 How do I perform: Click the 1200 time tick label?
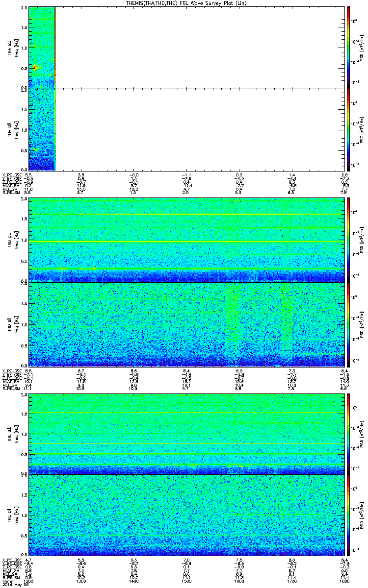click(x=29, y=581)
